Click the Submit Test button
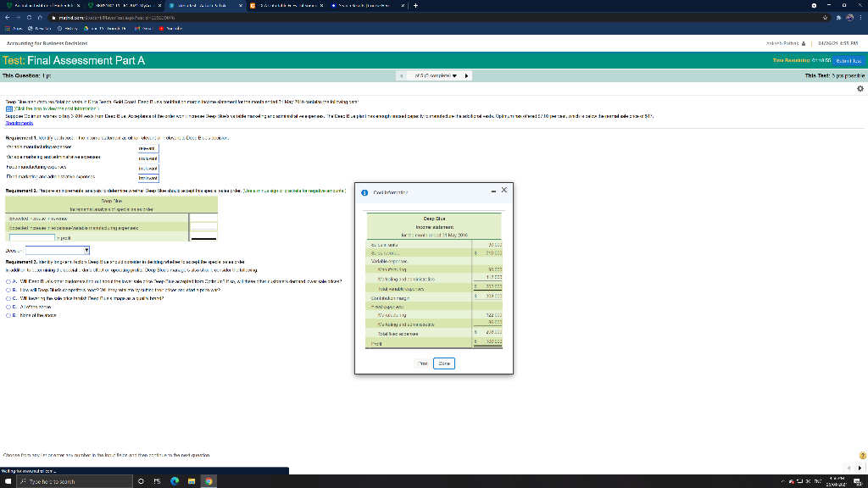 849,61
